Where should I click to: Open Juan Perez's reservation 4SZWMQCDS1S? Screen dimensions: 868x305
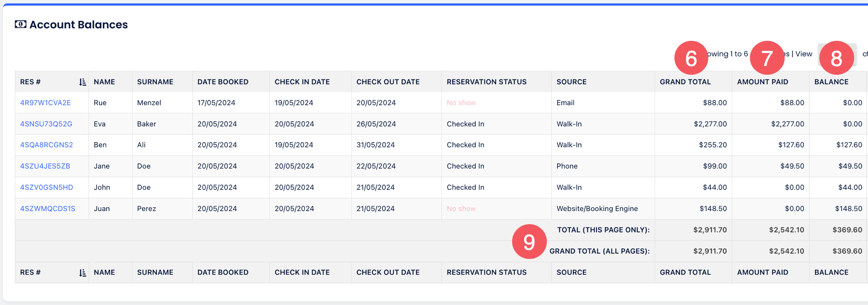pyautogui.click(x=48, y=209)
